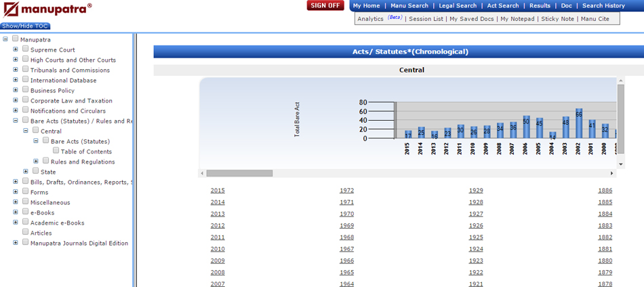Open My Home menu

tap(366, 5)
